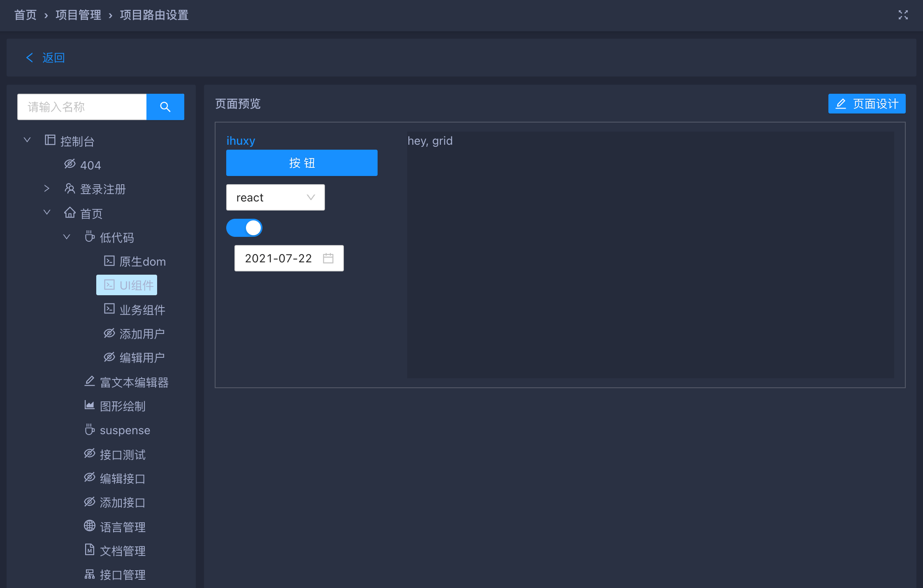Turn off the blue switch toggle

[244, 228]
